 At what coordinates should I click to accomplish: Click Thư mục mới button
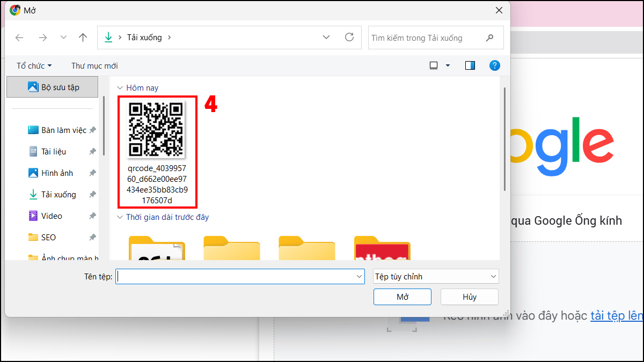(x=94, y=66)
